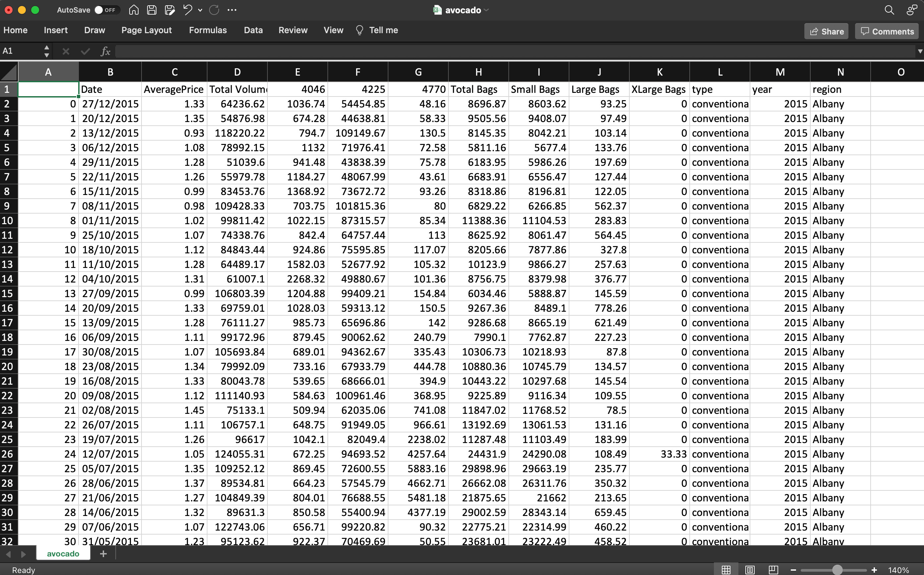Click the Share button
The height and width of the screenshot is (575, 924).
pyautogui.click(x=826, y=32)
